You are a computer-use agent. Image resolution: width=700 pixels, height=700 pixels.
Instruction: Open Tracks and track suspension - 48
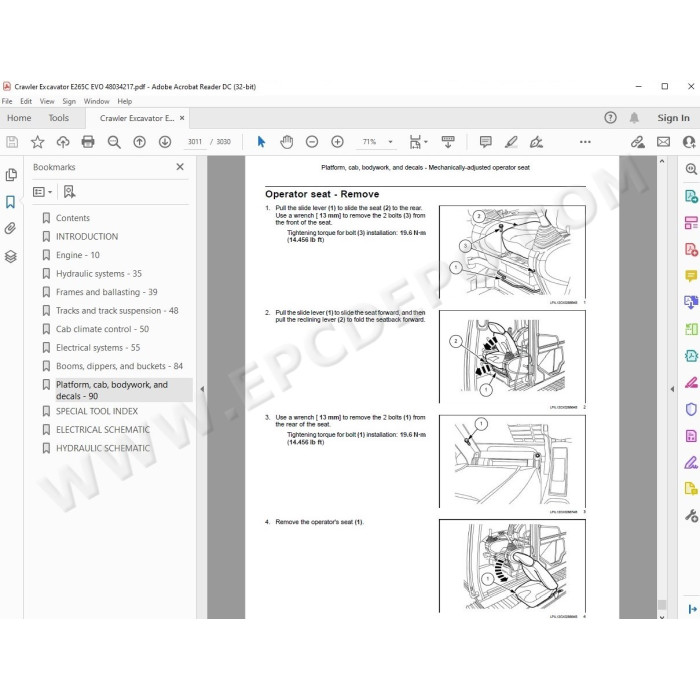pos(117,311)
